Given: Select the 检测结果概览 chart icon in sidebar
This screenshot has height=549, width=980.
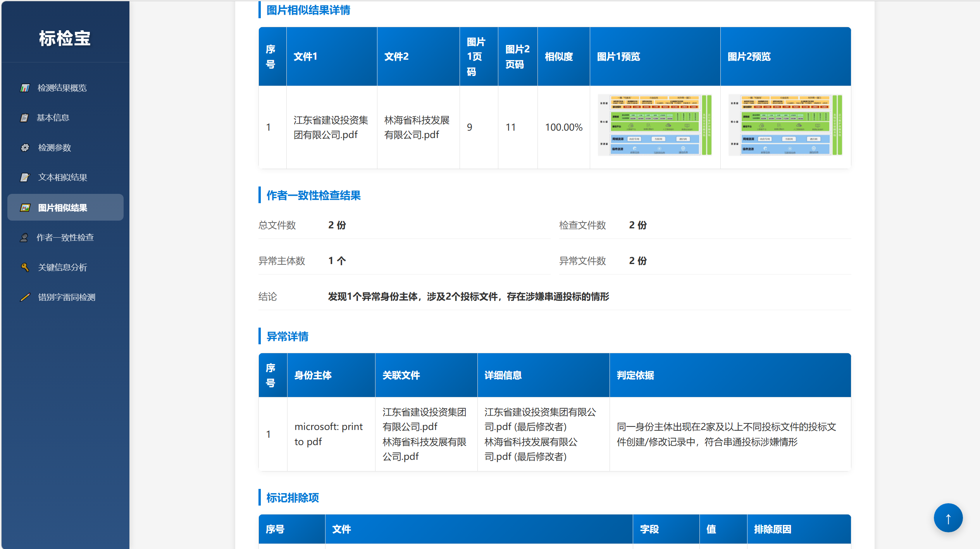Looking at the screenshot, I should pyautogui.click(x=24, y=88).
